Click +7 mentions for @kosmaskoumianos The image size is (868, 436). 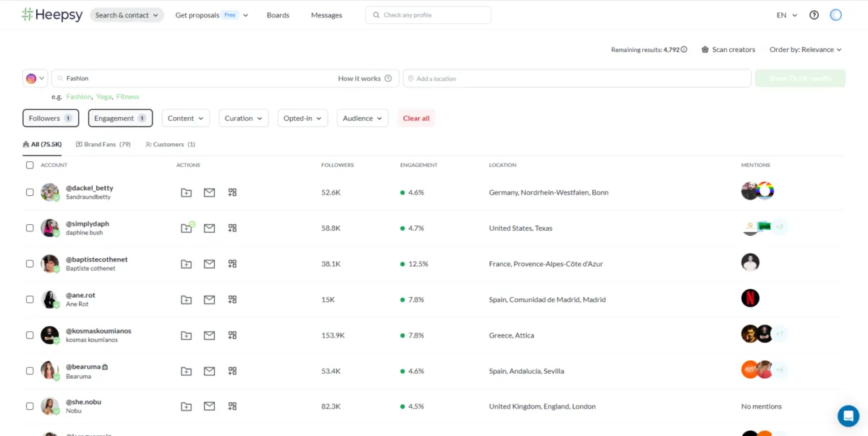780,334
